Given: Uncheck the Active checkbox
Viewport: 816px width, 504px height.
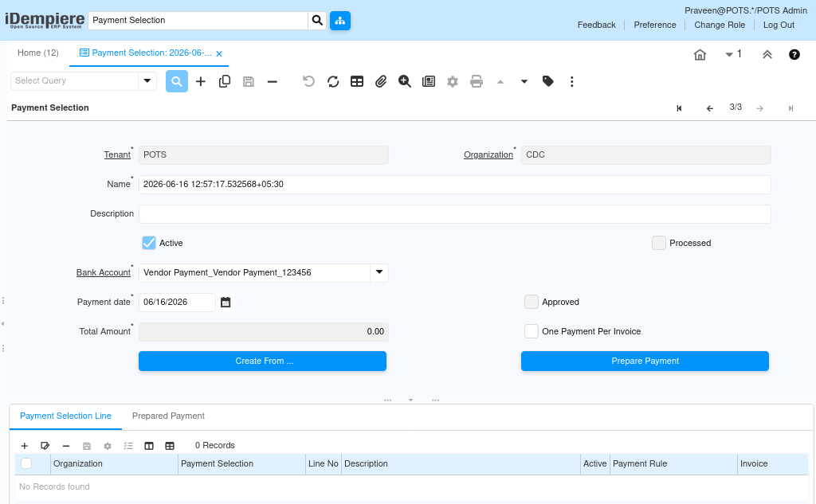Looking at the screenshot, I should pyautogui.click(x=149, y=243).
